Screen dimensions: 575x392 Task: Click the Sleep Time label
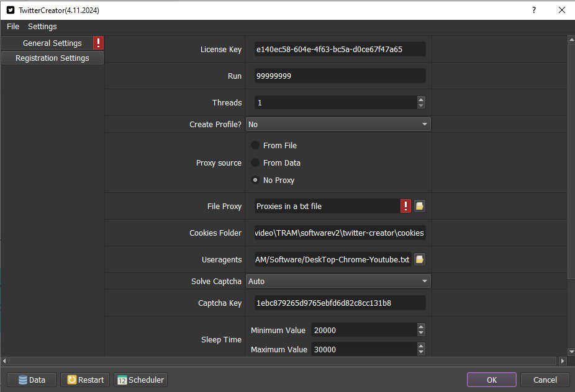[221, 340]
